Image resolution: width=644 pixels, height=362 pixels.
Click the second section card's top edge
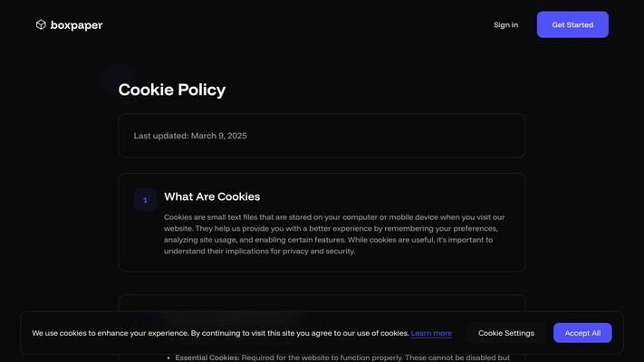(x=322, y=295)
